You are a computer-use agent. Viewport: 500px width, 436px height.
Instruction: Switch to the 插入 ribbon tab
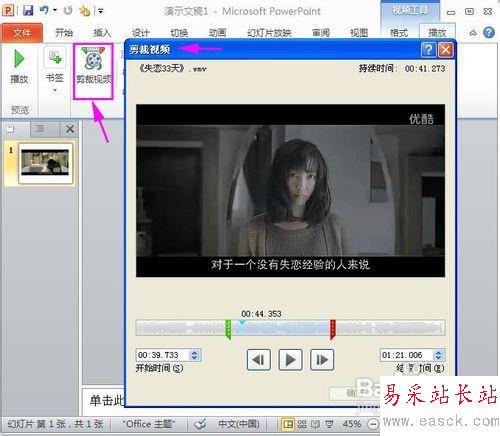[102, 33]
